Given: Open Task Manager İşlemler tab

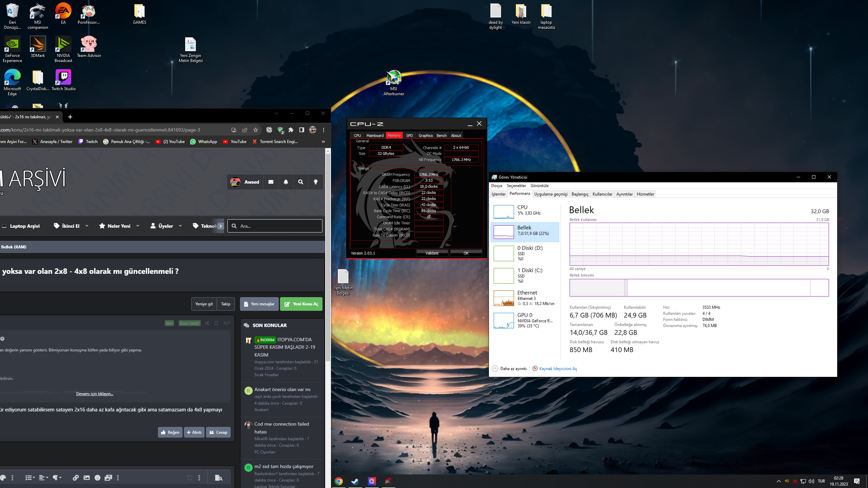Looking at the screenshot, I should 498,194.
